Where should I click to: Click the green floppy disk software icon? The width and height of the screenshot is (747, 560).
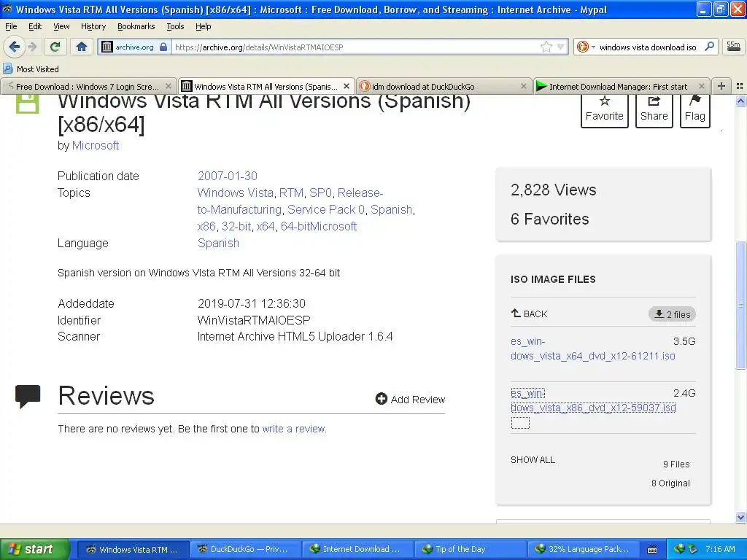tap(27, 104)
